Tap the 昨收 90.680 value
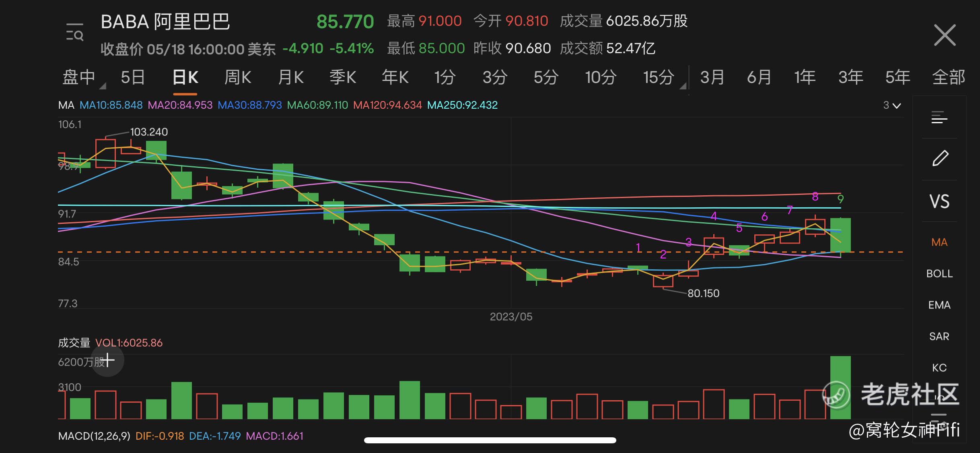The image size is (980, 453). 512,48
